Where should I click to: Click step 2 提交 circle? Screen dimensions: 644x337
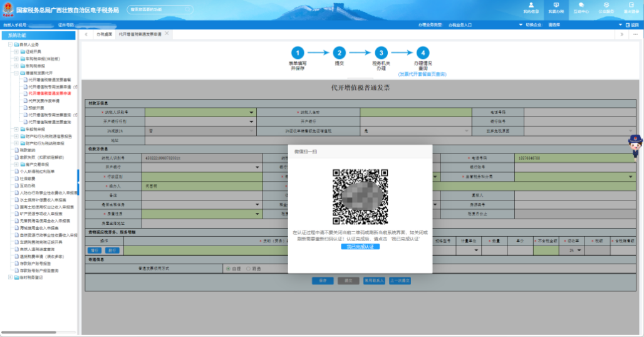[340, 53]
